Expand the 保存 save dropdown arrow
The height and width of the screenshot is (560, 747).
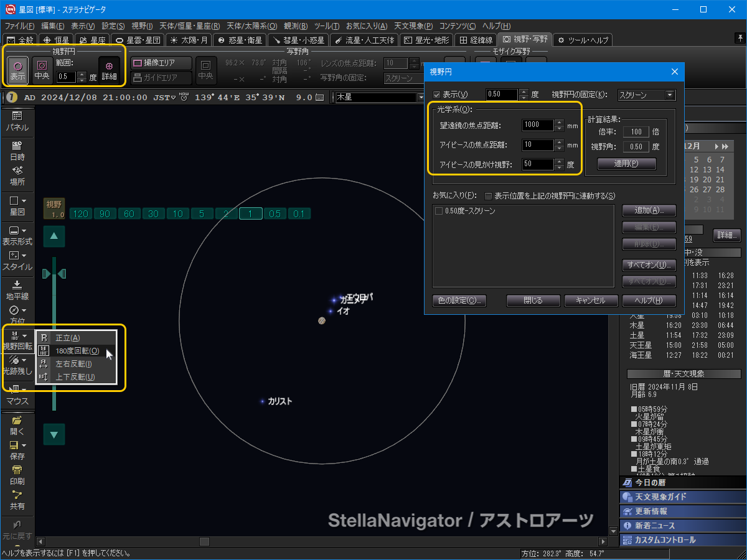pos(24,446)
